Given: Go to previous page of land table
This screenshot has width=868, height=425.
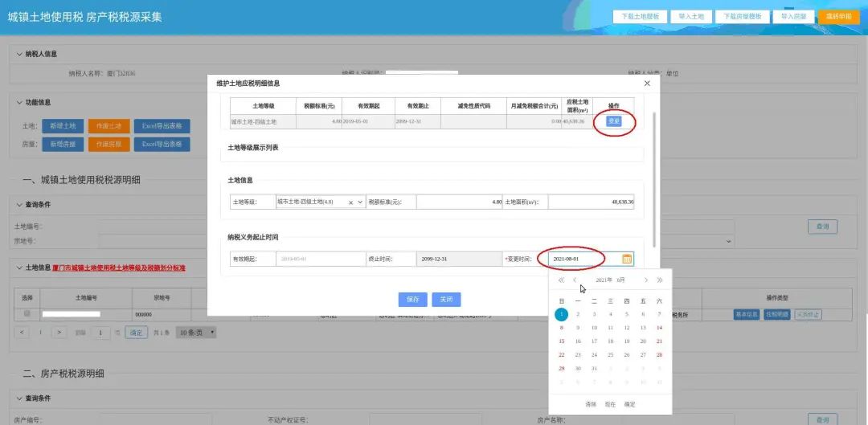Looking at the screenshot, I should [22, 333].
